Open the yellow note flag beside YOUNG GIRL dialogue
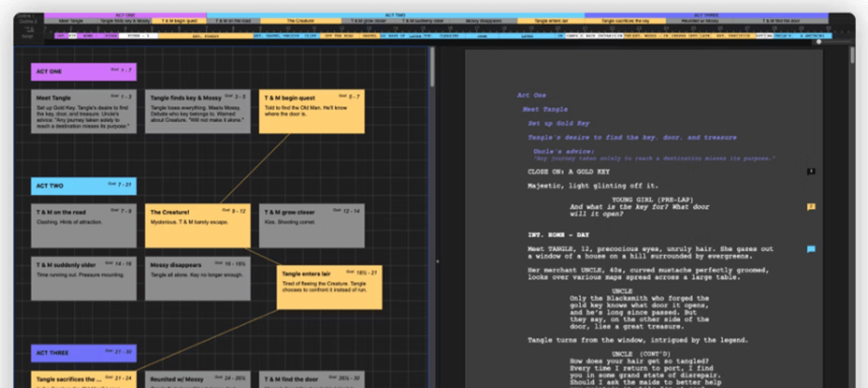This screenshot has width=868, height=388. coord(811,206)
